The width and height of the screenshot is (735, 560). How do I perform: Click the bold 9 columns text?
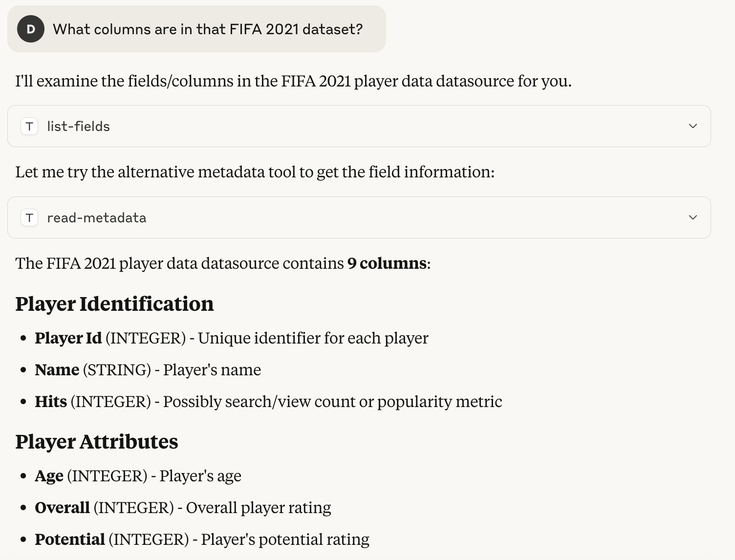coord(385,263)
